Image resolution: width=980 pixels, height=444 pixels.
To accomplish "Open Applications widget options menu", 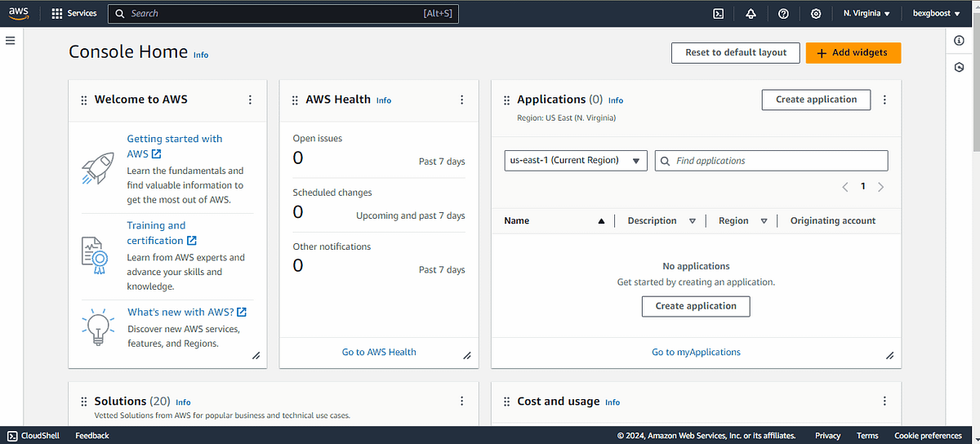I will 884,100.
